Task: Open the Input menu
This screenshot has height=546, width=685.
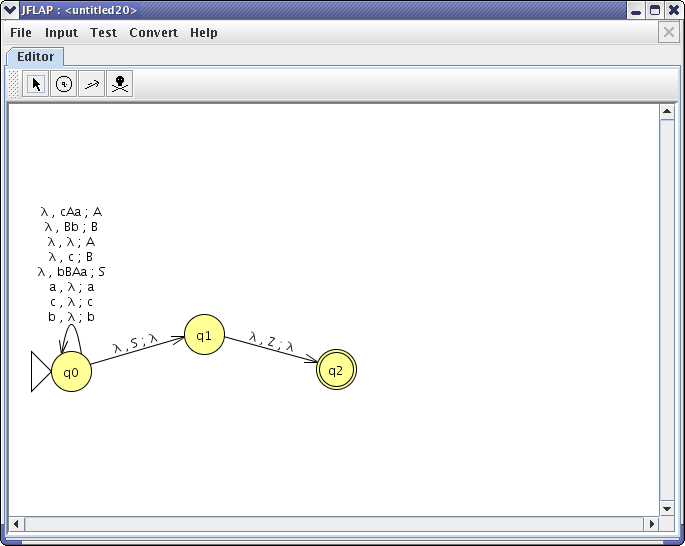Action: pos(61,33)
